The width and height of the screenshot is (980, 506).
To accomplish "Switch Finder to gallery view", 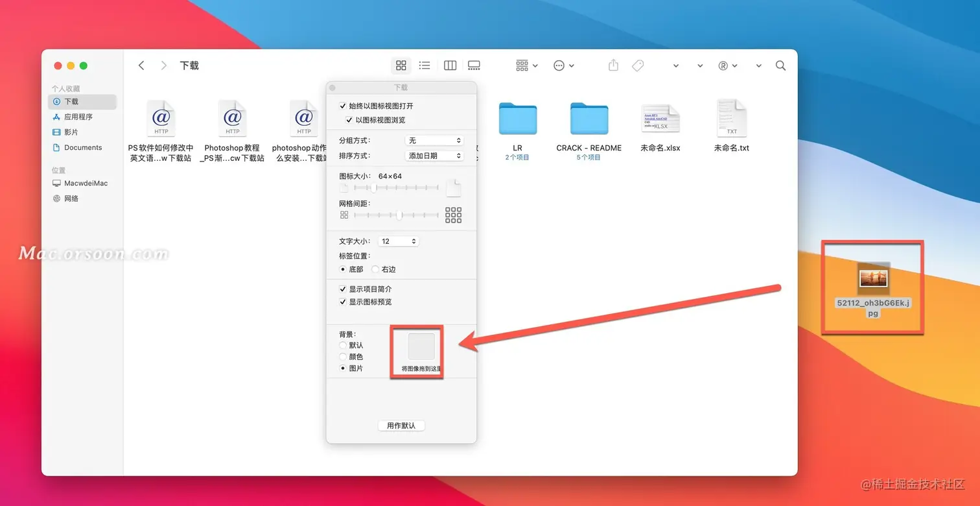I will [x=474, y=66].
